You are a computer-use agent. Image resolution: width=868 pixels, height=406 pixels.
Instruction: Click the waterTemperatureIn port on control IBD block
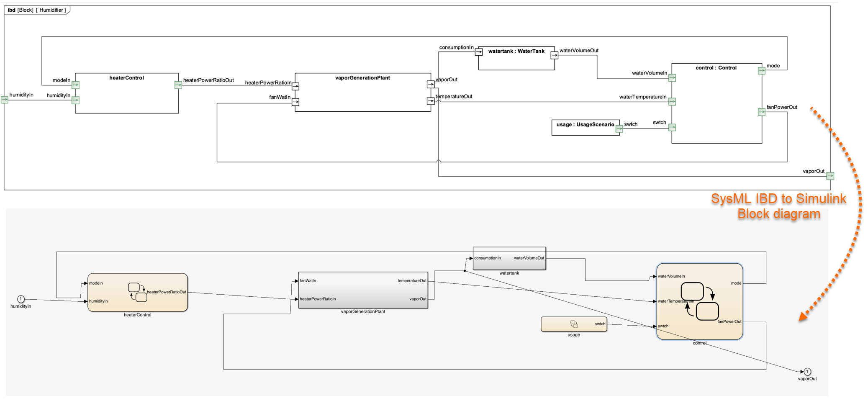click(x=672, y=101)
